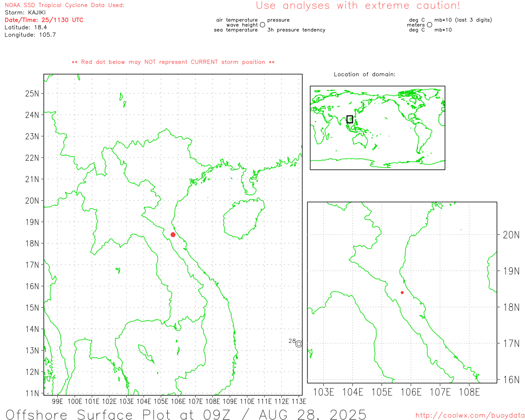
Task: Click the 'Use analyses with extreme caution!' warning
Action: 358,5
